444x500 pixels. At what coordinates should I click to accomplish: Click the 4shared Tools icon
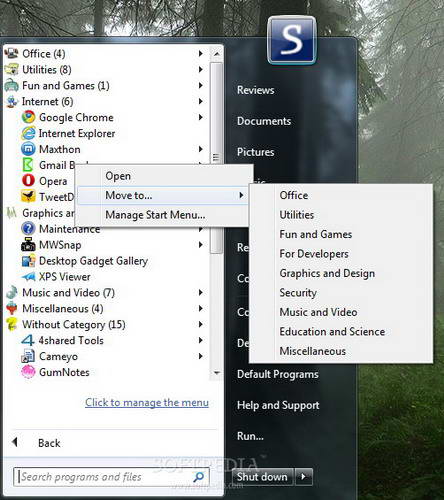[28, 340]
